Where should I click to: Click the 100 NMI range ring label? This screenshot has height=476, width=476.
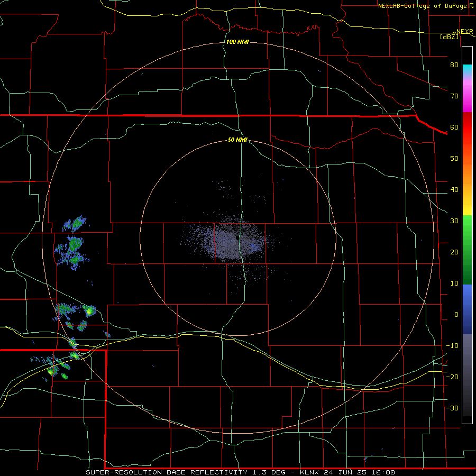pyautogui.click(x=237, y=42)
